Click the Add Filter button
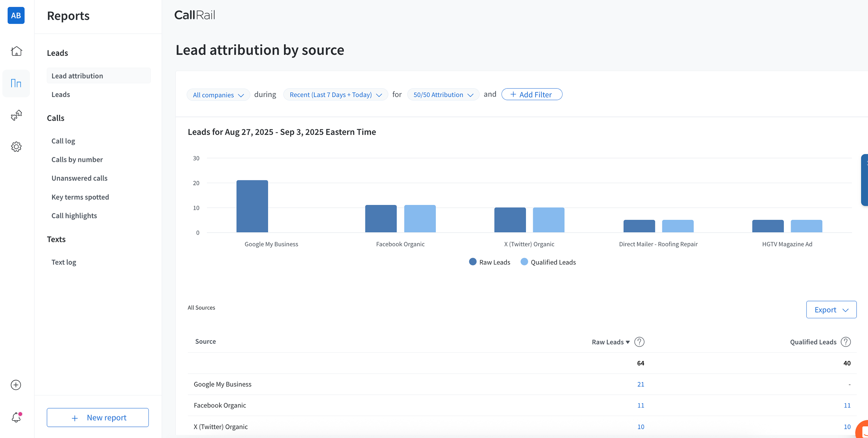The height and width of the screenshot is (438, 868). pyautogui.click(x=532, y=94)
